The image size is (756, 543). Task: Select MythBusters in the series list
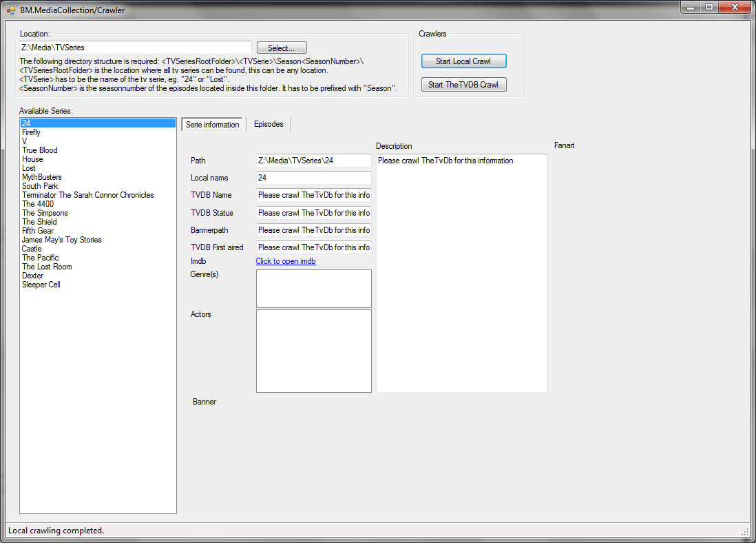(x=98, y=177)
